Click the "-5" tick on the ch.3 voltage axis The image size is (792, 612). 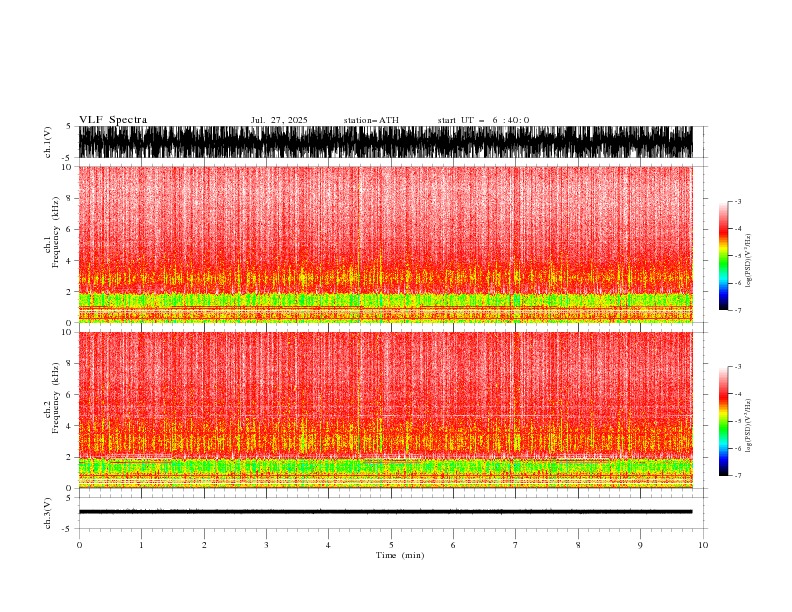pos(68,529)
